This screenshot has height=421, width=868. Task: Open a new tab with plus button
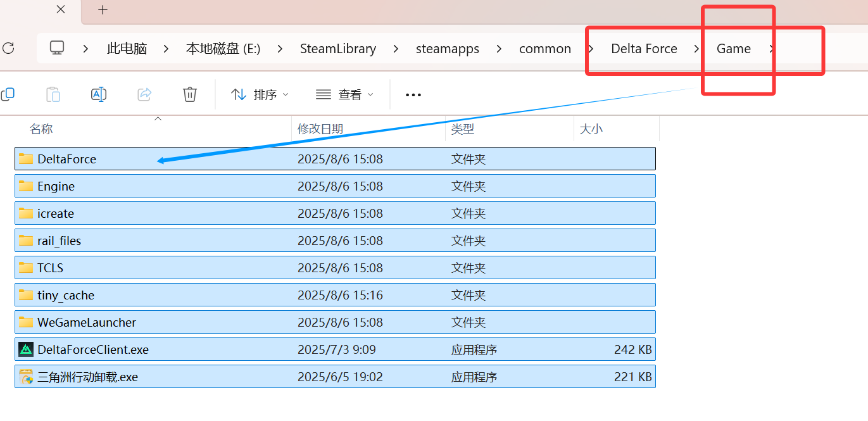[x=103, y=10]
